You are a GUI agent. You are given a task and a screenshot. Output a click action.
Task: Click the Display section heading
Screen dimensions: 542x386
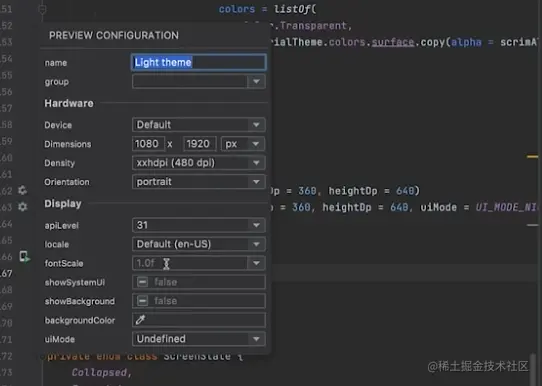(63, 204)
